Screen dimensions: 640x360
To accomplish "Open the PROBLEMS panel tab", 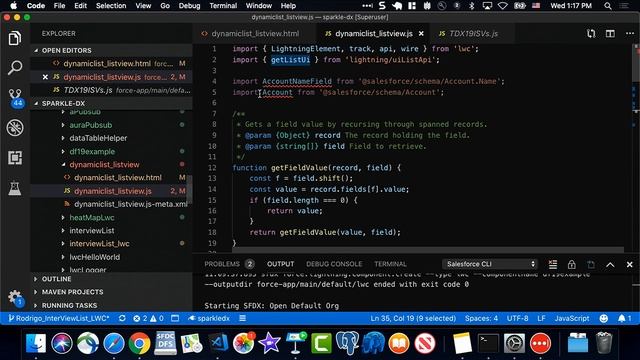I will [229, 264].
